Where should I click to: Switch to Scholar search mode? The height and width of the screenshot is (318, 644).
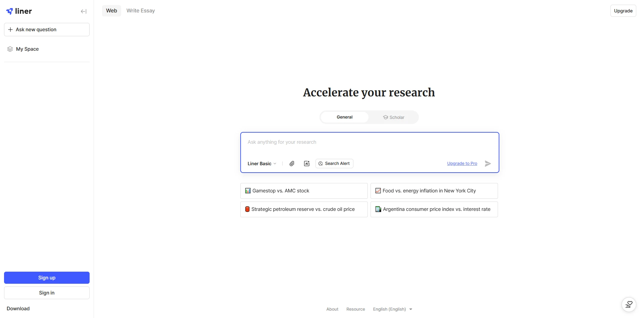[x=394, y=118]
